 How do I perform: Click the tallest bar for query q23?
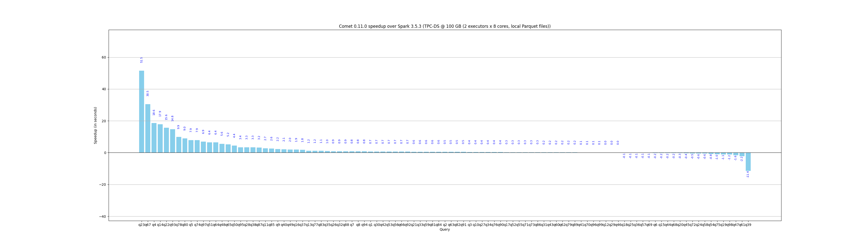pos(142,112)
